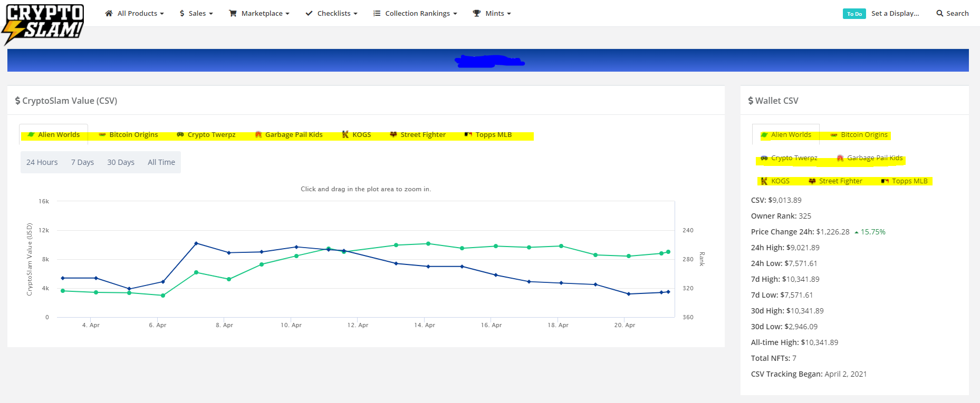Screen dimensions: 980x403
Task: Open the Crypto Twerpz chart tab
Action: [x=206, y=134]
